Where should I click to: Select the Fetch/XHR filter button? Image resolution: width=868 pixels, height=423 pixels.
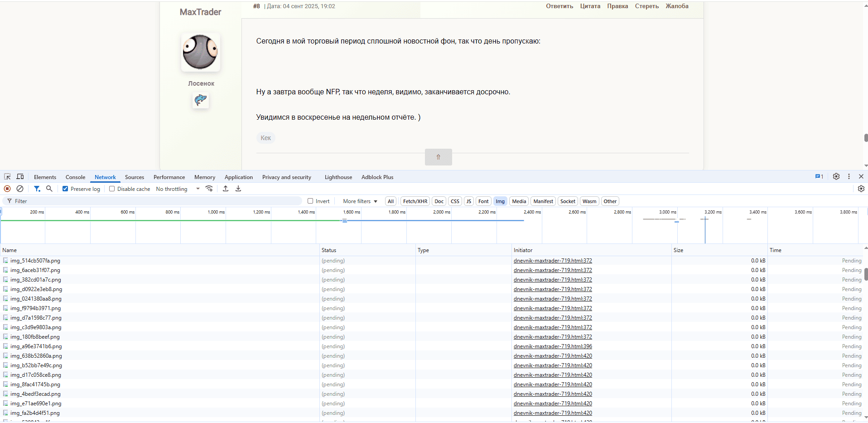[415, 201]
